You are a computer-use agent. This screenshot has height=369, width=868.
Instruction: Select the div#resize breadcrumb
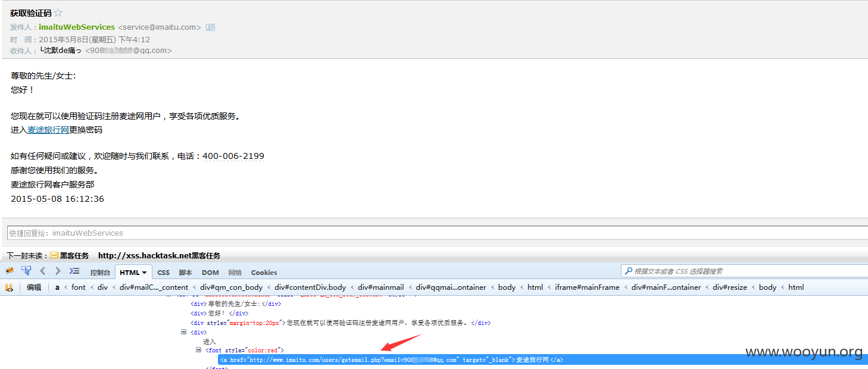(730, 287)
